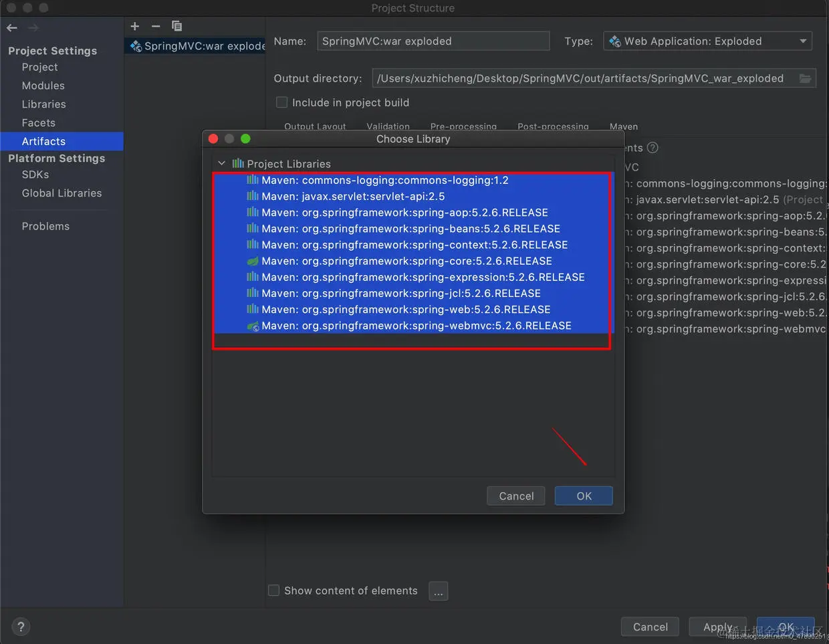Click the spring-webmvc leaf icon
Viewport: 829px width, 644px height.
click(x=253, y=326)
